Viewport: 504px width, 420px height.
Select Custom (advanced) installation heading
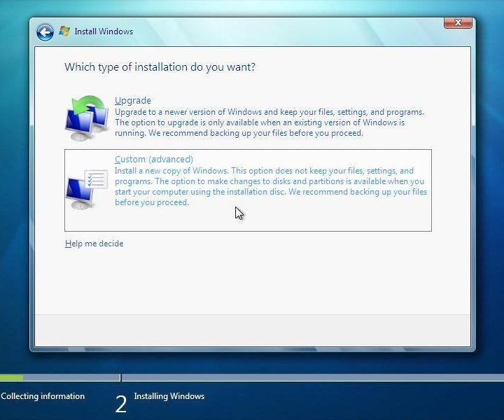[x=154, y=160]
